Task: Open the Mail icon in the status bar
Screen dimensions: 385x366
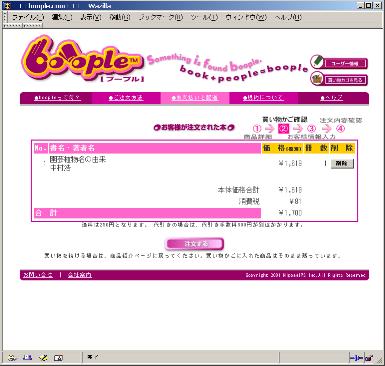Action: tap(28, 358)
